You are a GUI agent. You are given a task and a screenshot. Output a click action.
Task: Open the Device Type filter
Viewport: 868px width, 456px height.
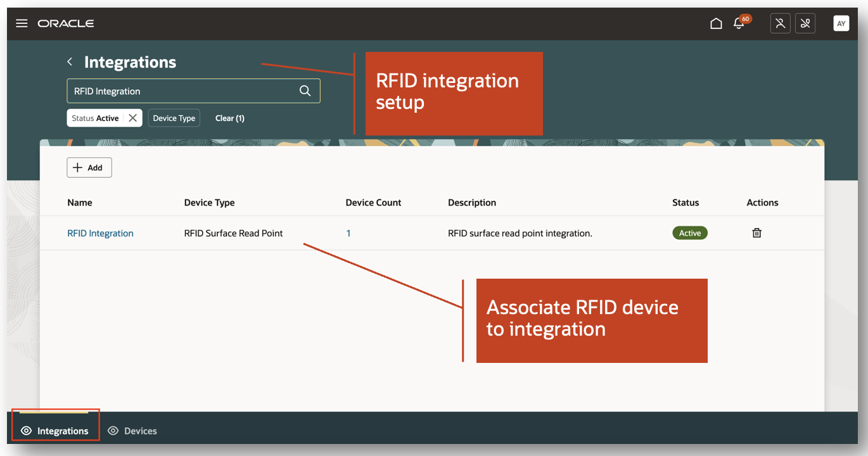click(174, 118)
